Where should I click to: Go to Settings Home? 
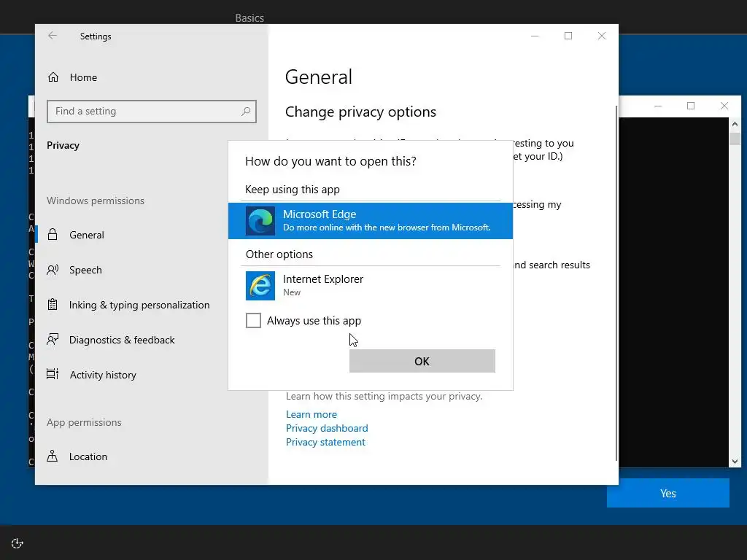[152, 77]
